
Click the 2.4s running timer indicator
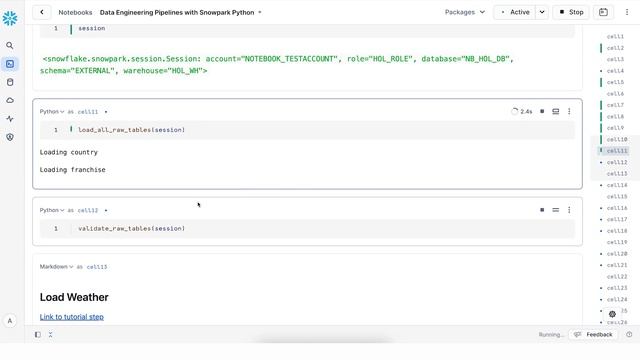click(522, 111)
